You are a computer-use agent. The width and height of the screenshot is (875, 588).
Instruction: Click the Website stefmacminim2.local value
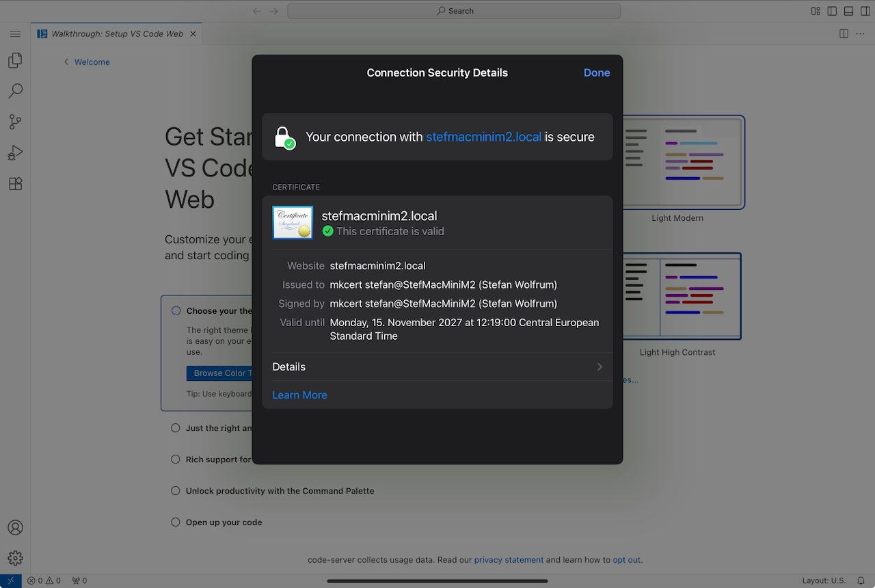click(377, 266)
